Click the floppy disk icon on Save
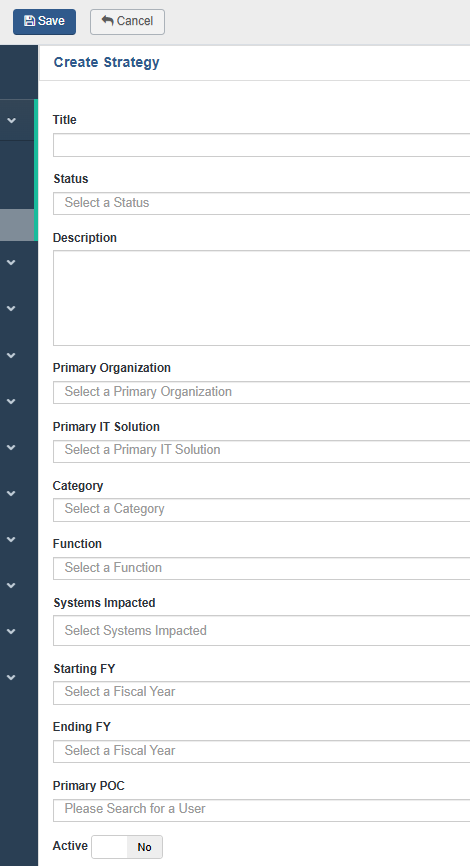The width and height of the screenshot is (470, 866). (30, 21)
